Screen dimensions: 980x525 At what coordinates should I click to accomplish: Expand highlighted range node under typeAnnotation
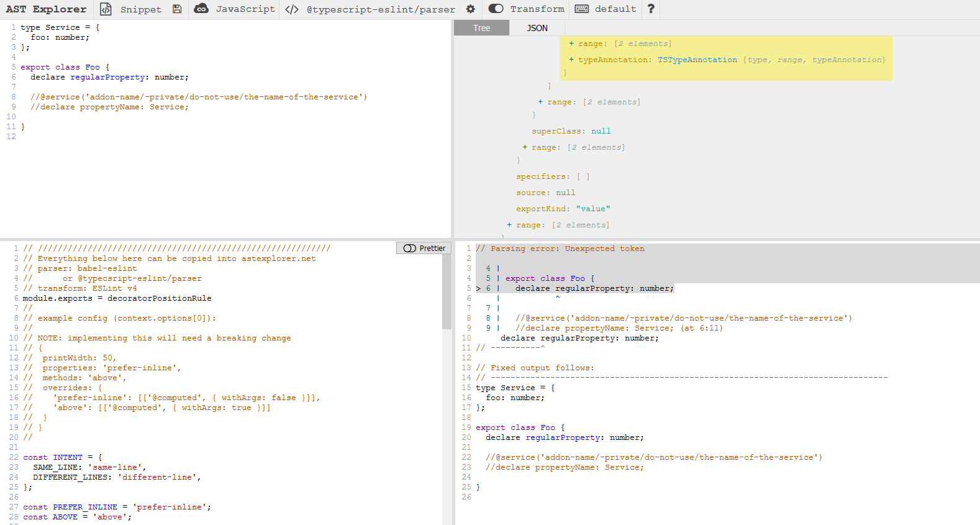[x=571, y=43]
